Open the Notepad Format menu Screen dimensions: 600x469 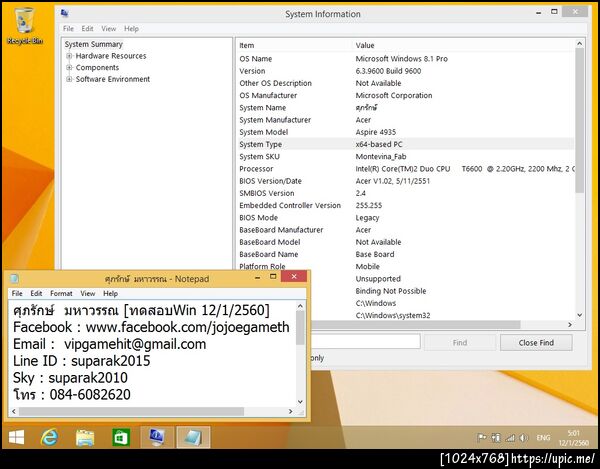tap(61, 293)
